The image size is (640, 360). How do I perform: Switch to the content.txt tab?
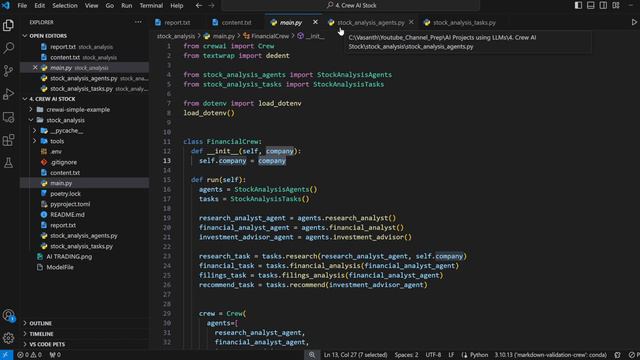pyautogui.click(x=237, y=22)
